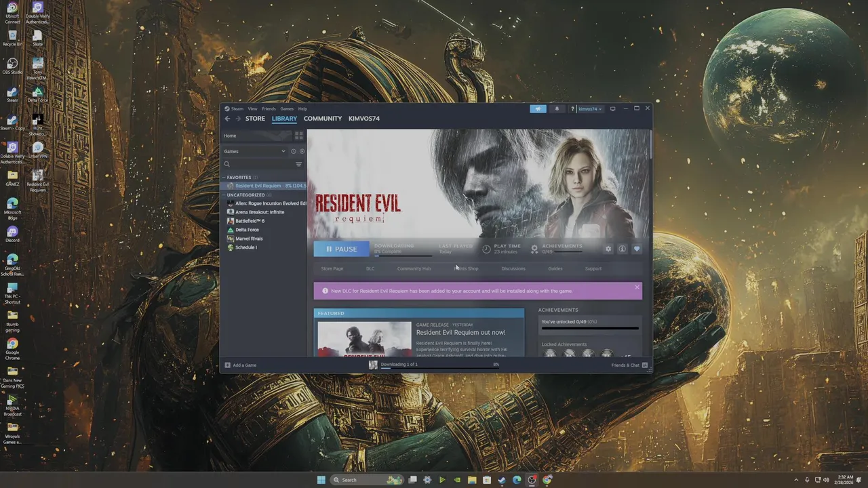868x488 pixels.
Task: Open the Guides link
Action: coord(555,268)
